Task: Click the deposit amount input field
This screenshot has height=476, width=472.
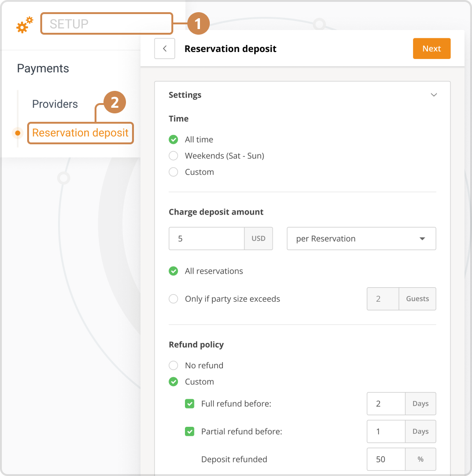Action: [206, 238]
